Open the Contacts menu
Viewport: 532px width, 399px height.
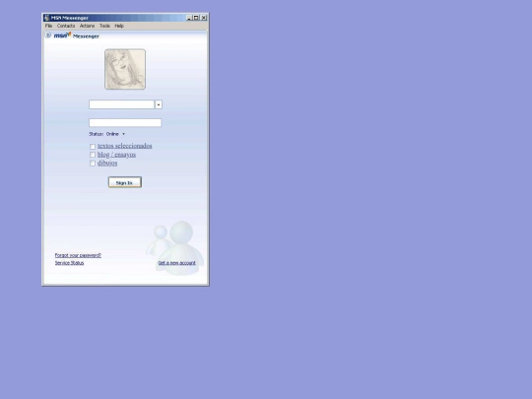pos(66,26)
